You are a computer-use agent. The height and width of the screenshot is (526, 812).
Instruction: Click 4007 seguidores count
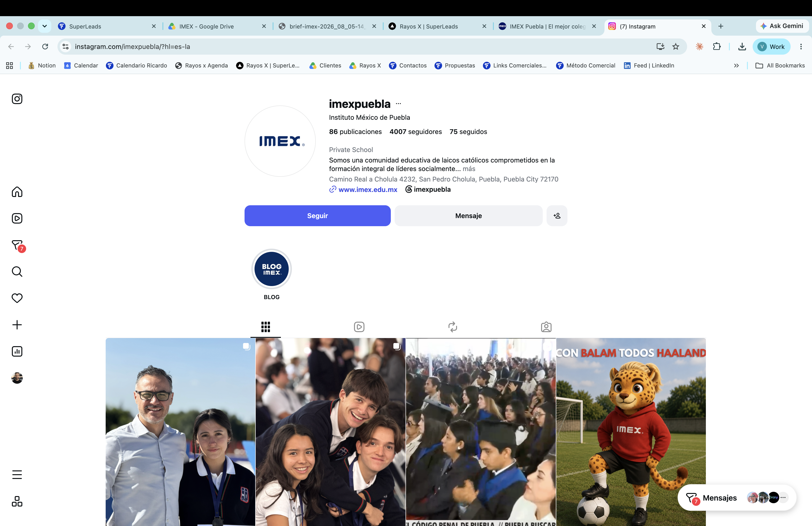[x=415, y=132]
